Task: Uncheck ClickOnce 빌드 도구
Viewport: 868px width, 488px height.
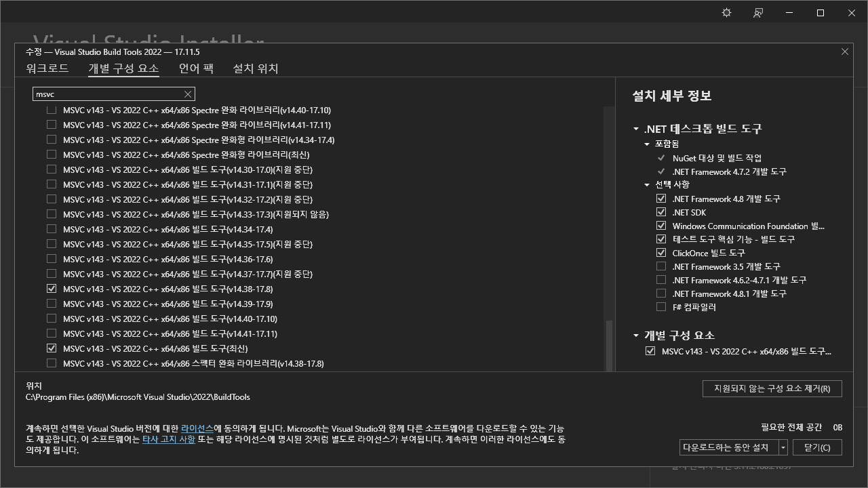Action: (661, 253)
